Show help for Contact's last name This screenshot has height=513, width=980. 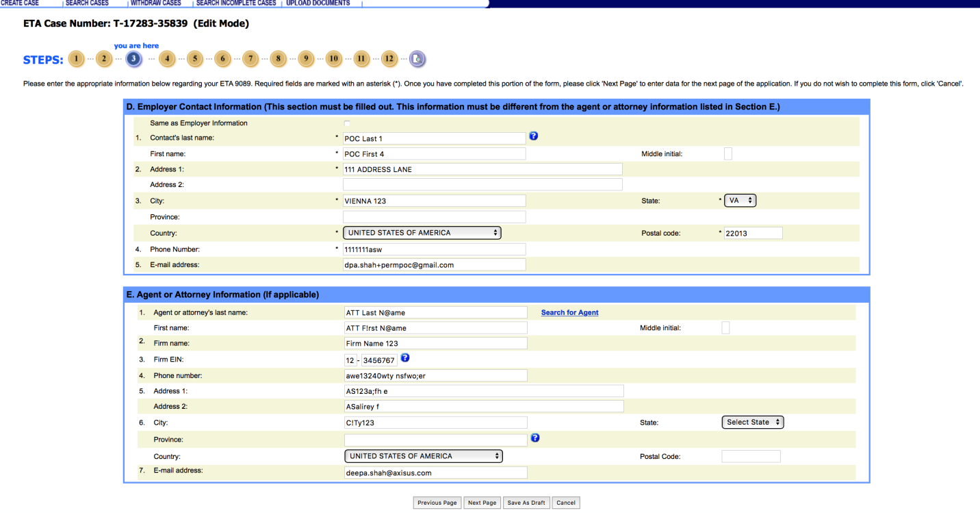point(534,136)
